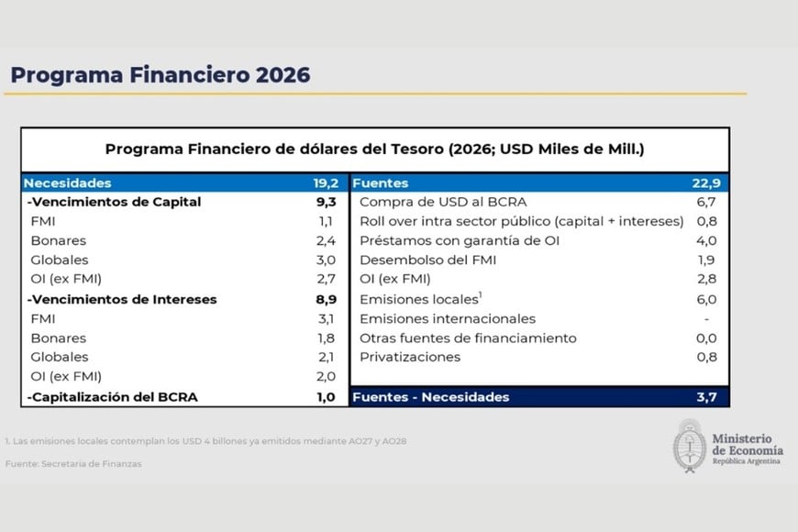The image size is (798, 532).
Task: Select the Bonares interest value 1,8
Action: coord(327,338)
